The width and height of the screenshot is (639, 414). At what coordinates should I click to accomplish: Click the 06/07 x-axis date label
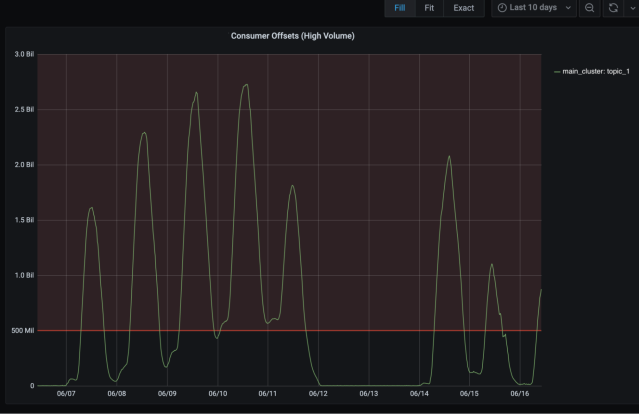(x=66, y=394)
